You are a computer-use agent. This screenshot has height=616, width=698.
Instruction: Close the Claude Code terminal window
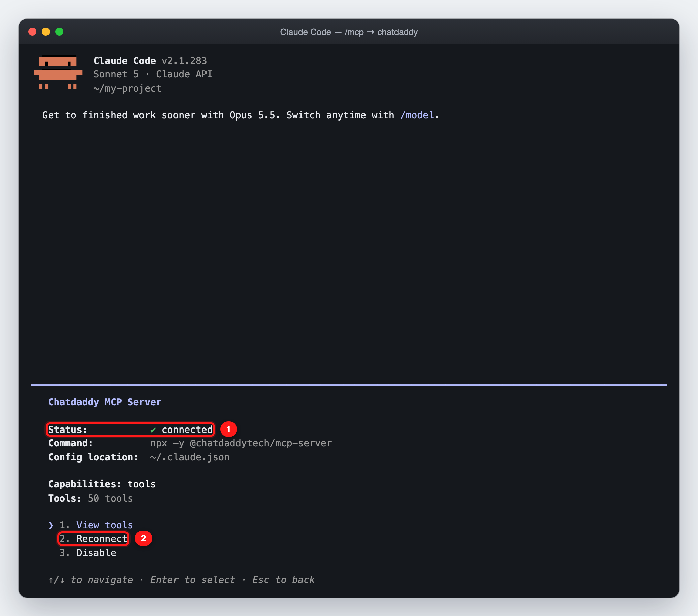click(x=32, y=32)
